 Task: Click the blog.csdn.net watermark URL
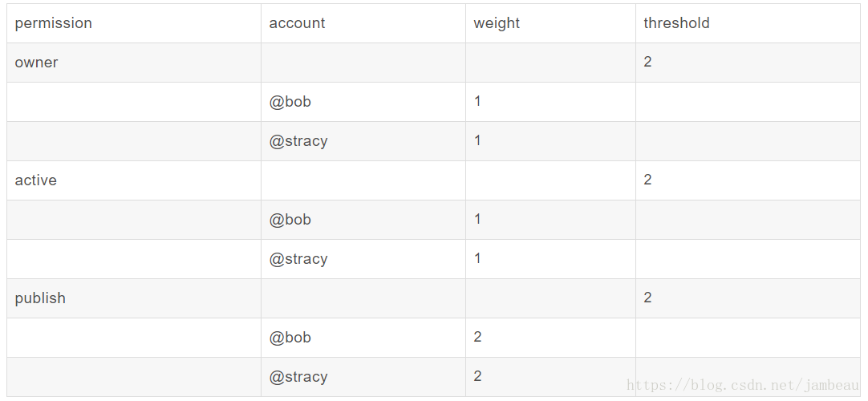742,386
